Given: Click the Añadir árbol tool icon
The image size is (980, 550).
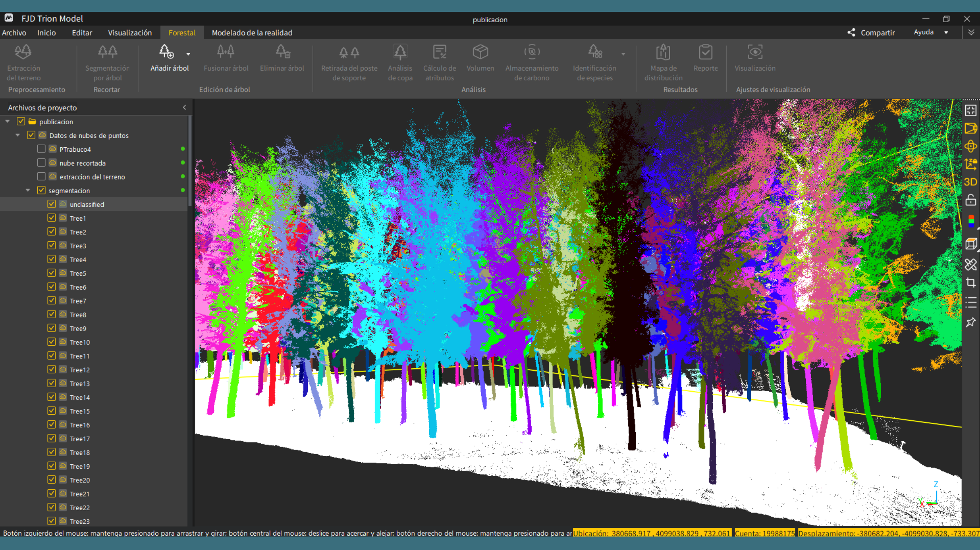Looking at the screenshot, I should [x=166, y=52].
